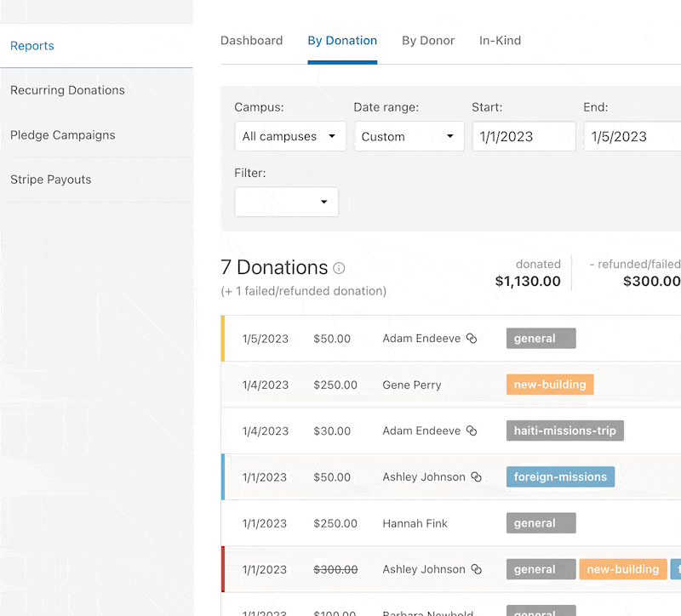Screen dimensions: 681x616
Task: Click the haiti-missions-trip fund tag
Action: point(565,431)
